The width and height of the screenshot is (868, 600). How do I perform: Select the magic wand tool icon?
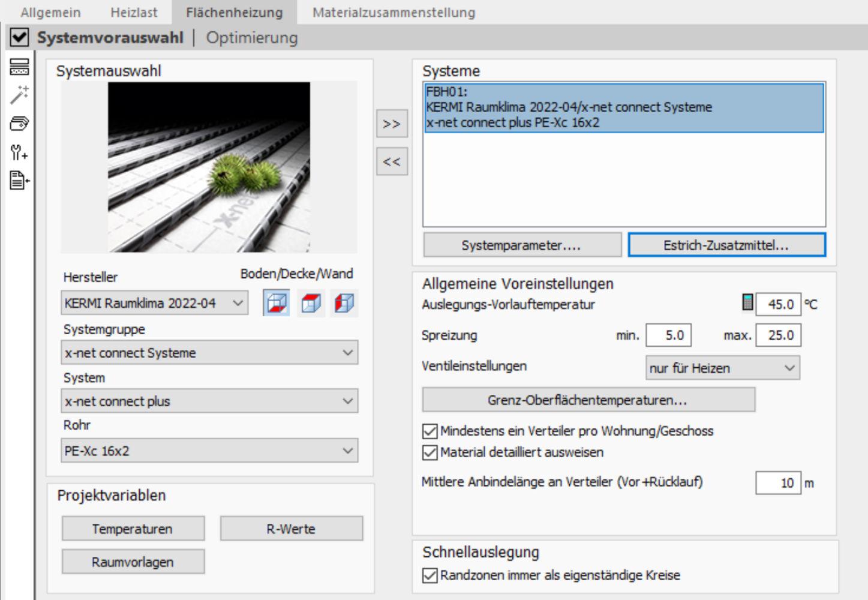19,95
